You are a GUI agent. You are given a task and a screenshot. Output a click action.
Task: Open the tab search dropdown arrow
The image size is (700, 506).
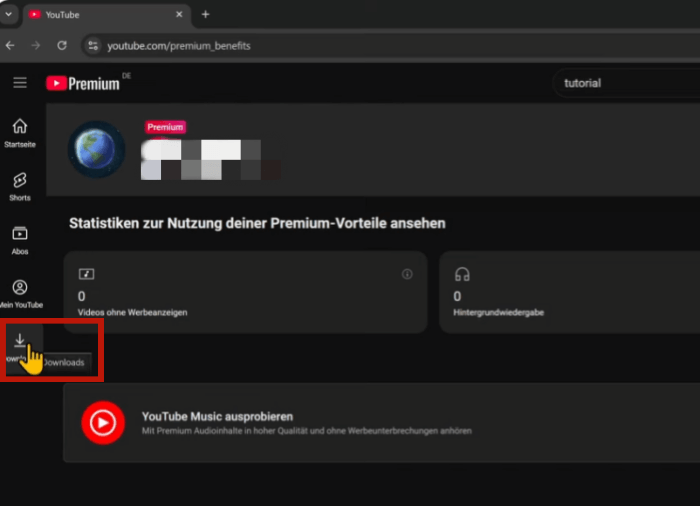pos(8,14)
